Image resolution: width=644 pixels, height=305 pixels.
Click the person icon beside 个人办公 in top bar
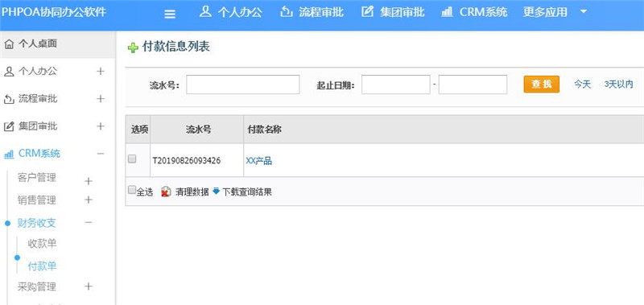click(x=205, y=12)
